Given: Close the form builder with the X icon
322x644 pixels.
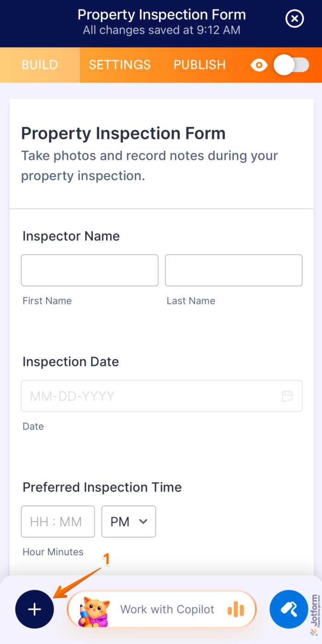Looking at the screenshot, I should 294,19.
